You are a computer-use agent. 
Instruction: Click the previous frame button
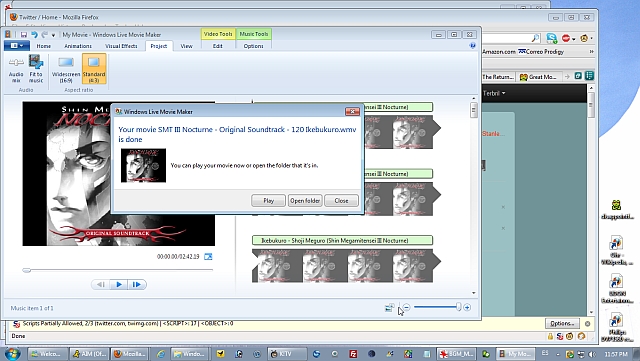100,284
